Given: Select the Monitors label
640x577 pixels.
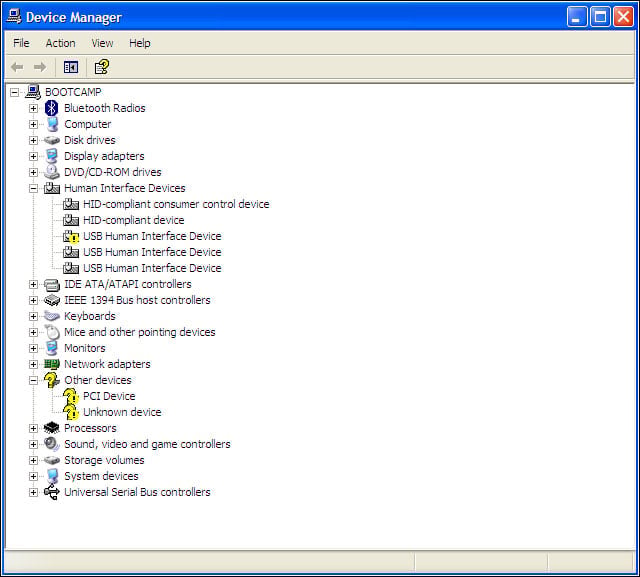Looking at the screenshot, I should (x=84, y=348).
